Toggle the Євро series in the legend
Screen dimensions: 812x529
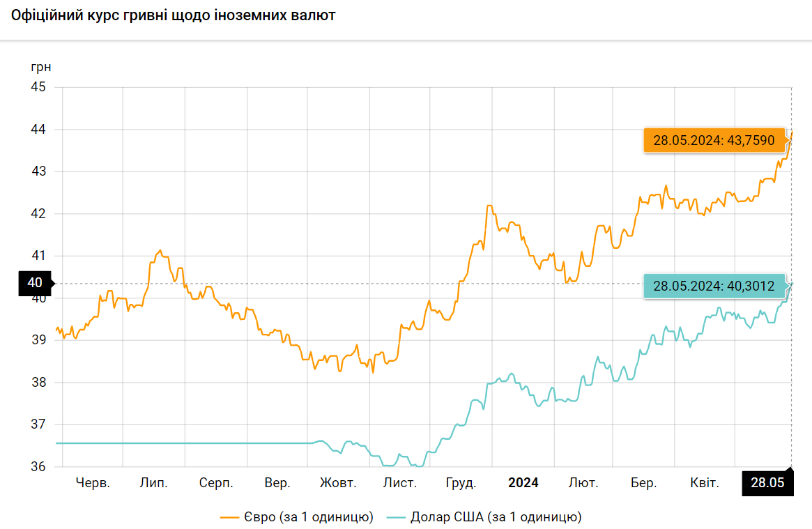[x=307, y=516]
